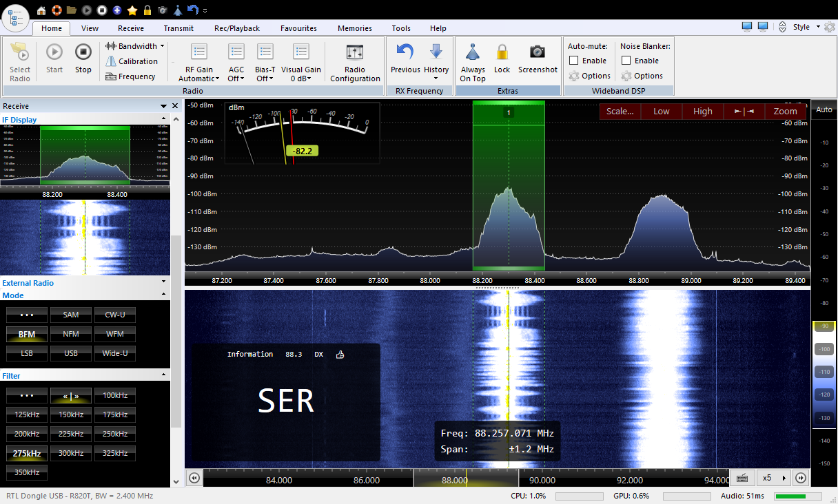The height and width of the screenshot is (504, 838).
Task: Collapse the IF Display section
Action: click(163, 120)
